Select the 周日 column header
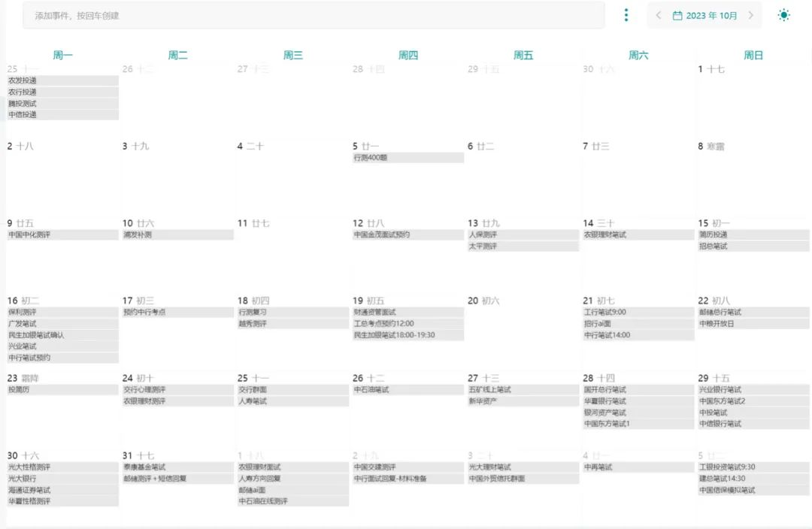The width and height of the screenshot is (812, 529). pyautogui.click(x=753, y=55)
